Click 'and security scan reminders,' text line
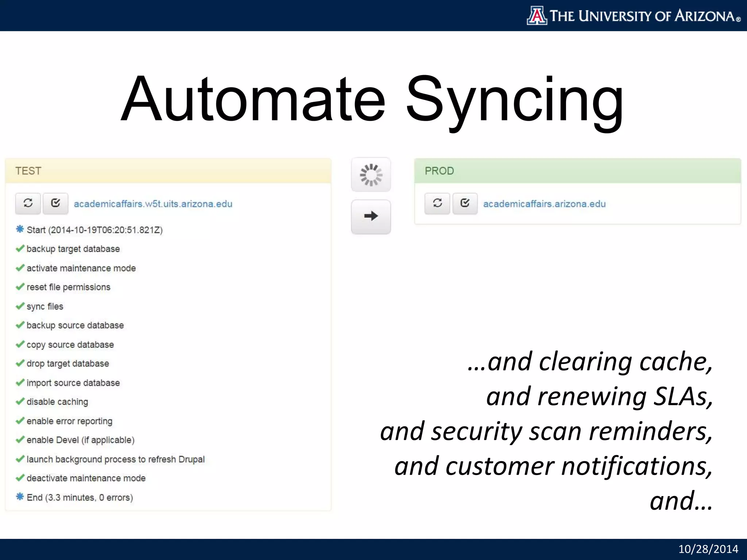 point(546,431)
